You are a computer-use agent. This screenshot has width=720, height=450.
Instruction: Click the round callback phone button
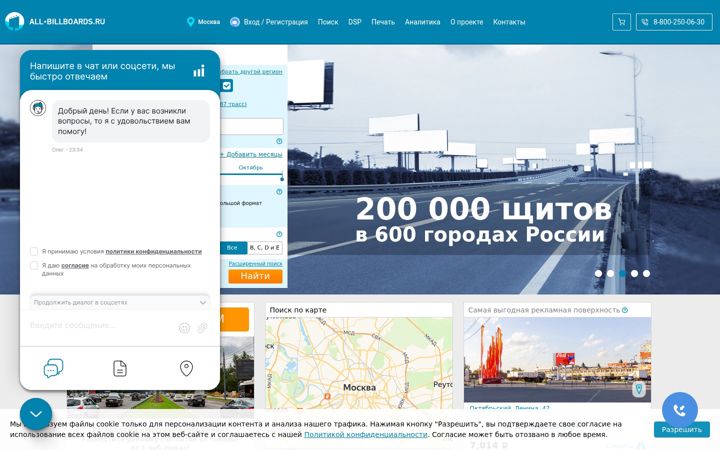tap(680, 410)
